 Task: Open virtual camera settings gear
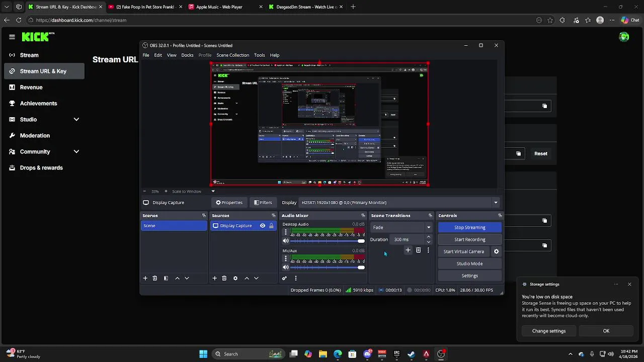(496, 251)
